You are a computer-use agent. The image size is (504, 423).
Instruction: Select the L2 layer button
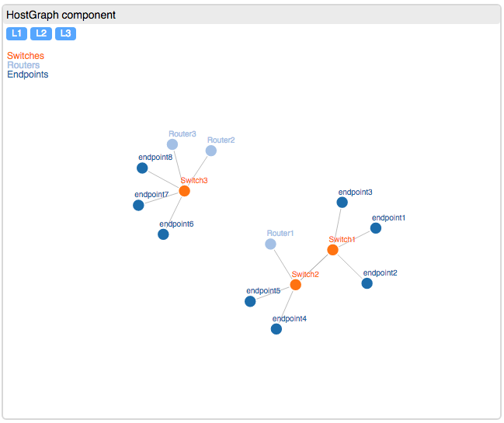41,33
